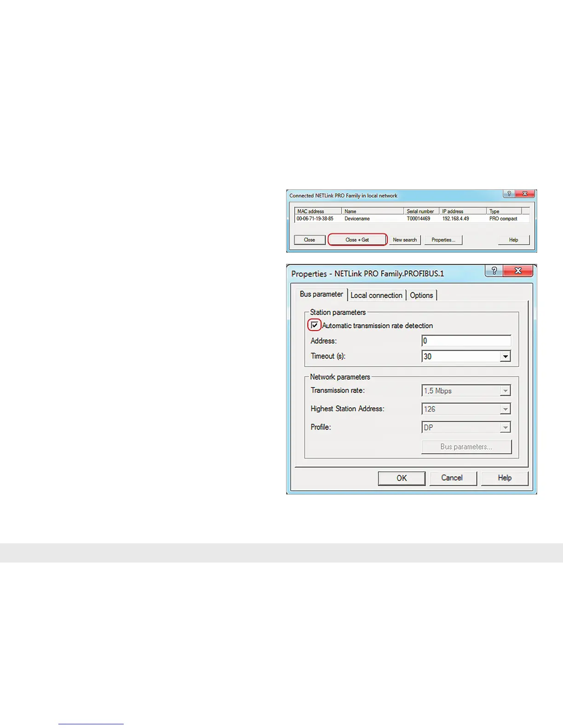Select the Devicename cell
The image size is (563, 728).
tap(357, 219)
